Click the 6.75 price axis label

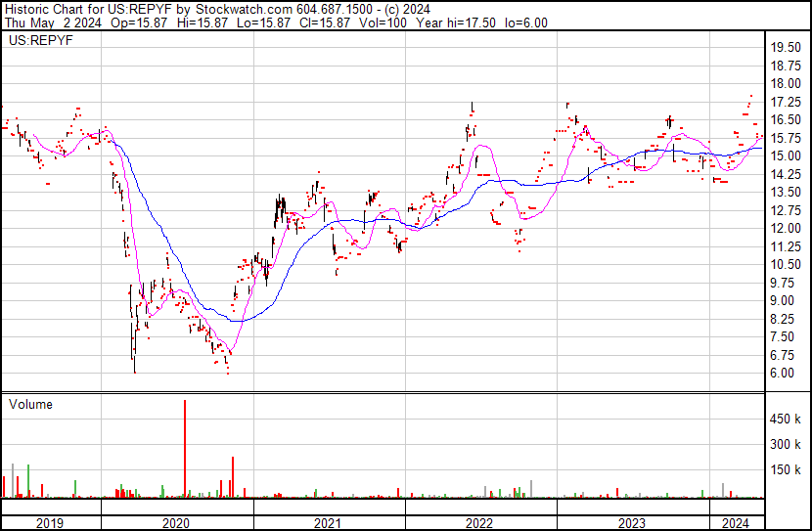tap(782, 356)
